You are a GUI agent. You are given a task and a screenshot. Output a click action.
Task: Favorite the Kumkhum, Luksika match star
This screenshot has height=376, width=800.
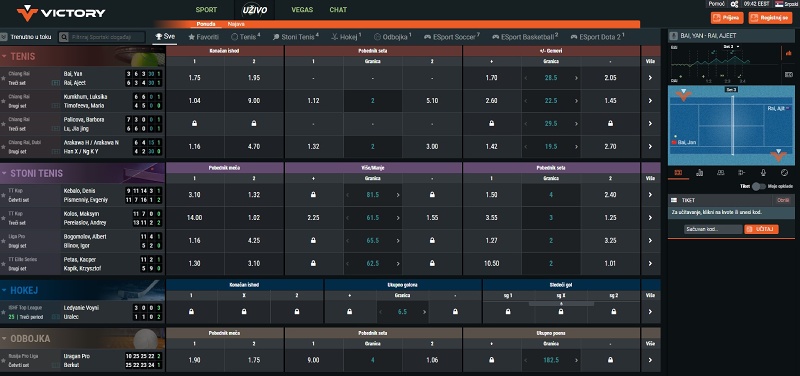pyautogui.click(x=4, y=101)
